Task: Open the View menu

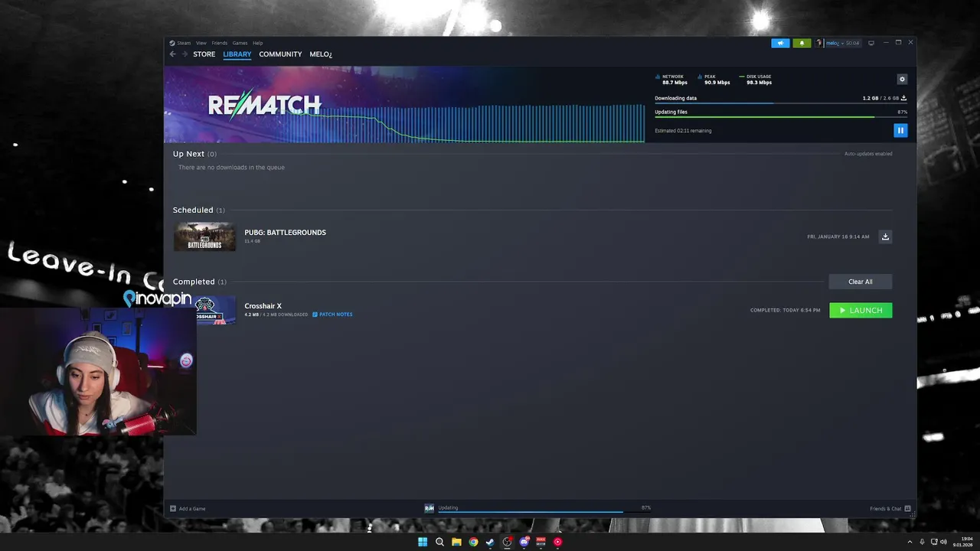Action: (x=201, y=43)
